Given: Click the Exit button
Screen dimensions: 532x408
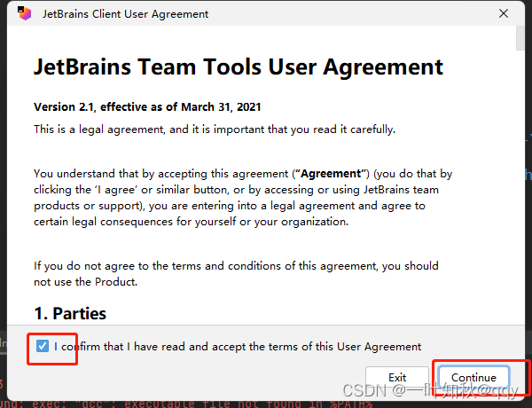Looking at the screenshot, I should pos(397,377).
